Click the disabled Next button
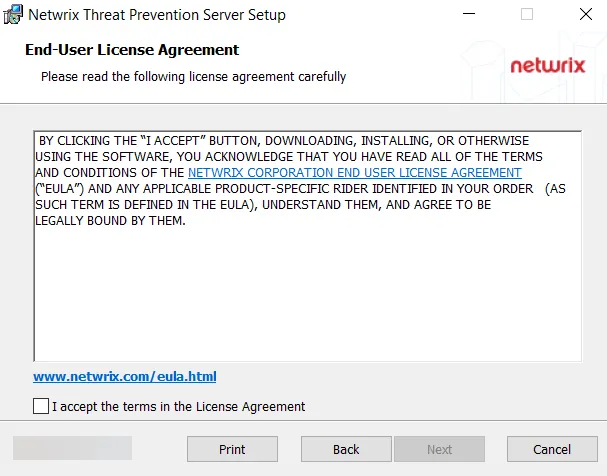Viewport: 607px width, 476px height. point(439,449)
